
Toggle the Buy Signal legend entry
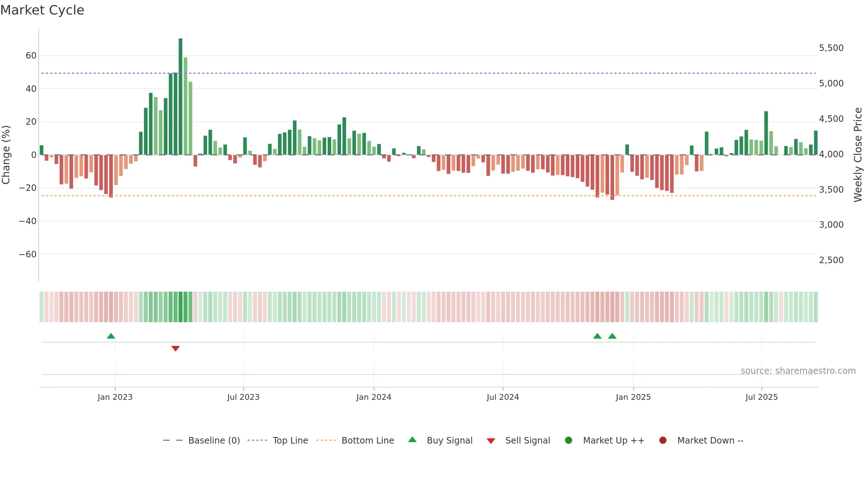click(x=440, y=440)
